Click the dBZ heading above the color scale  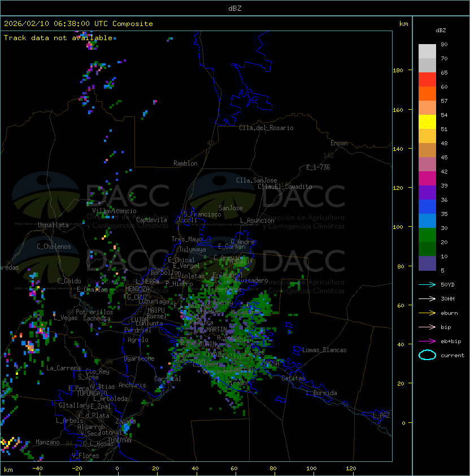tap(441, 31)
